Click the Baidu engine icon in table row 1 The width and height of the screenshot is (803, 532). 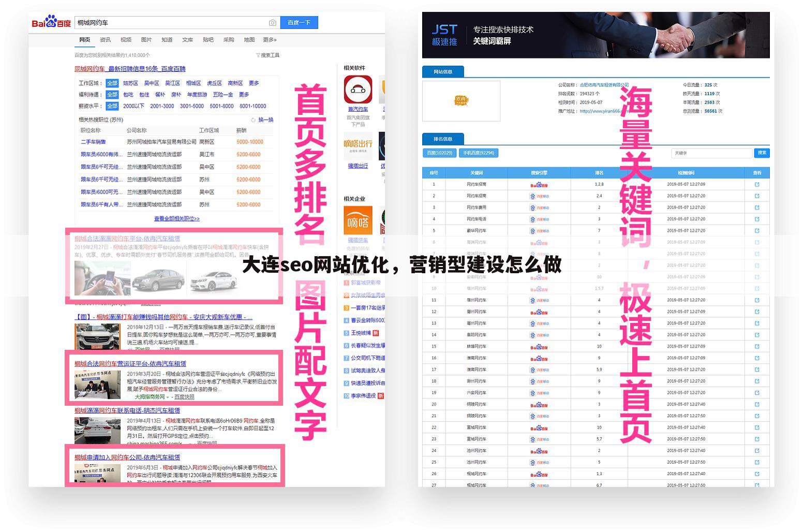tap(540, 184)
